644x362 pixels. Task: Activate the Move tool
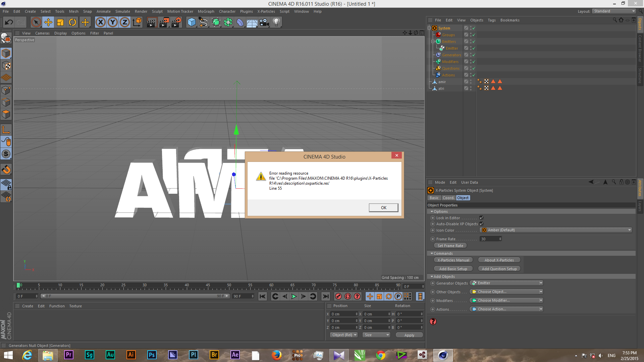[x=48, y=22]
